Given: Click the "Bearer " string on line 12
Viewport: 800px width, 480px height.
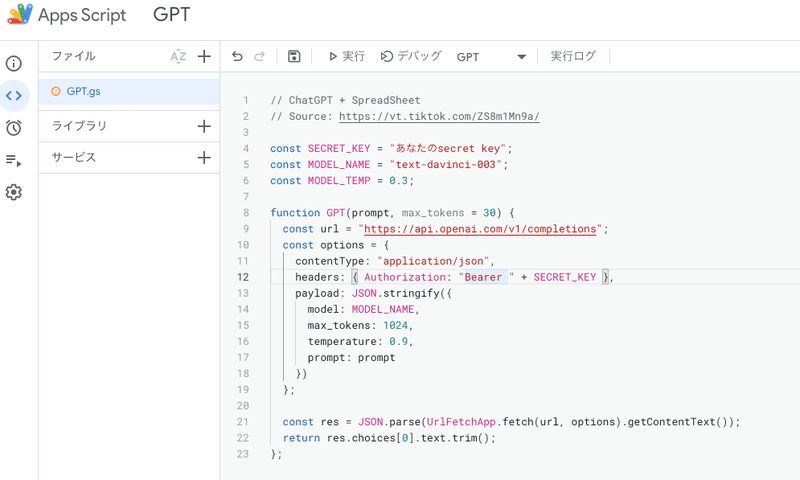Looking at the screenshot, I should 486,277.
